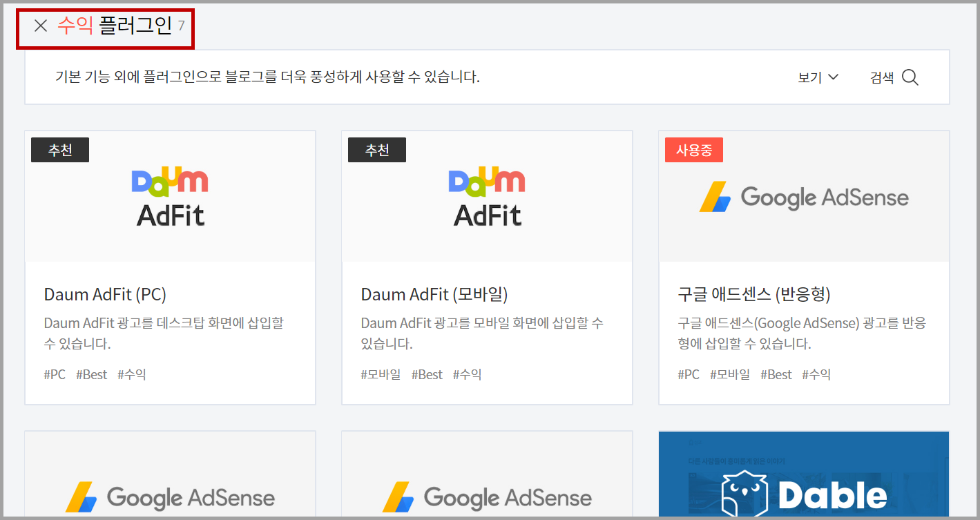Open the Google AdSense 사용중 plugin thumbnail
The width and height of the screenshot is (980, 520).
coord(804,196)
